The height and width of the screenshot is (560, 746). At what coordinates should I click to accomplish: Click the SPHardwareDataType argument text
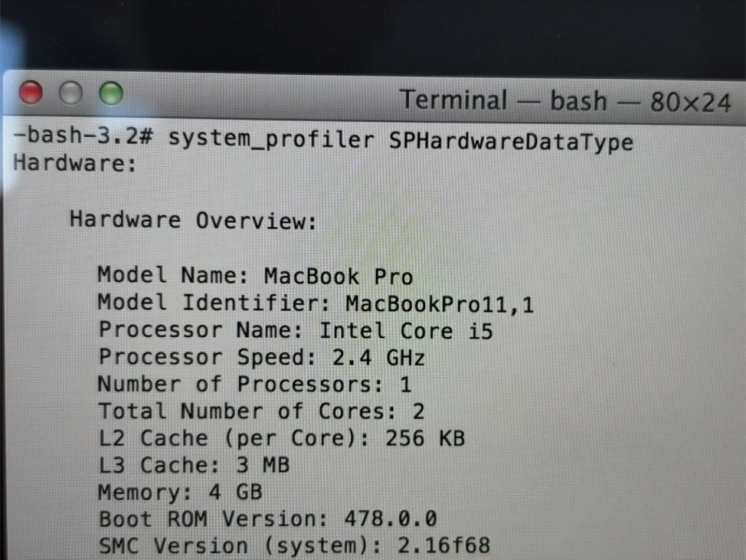(x=510, y=141)
